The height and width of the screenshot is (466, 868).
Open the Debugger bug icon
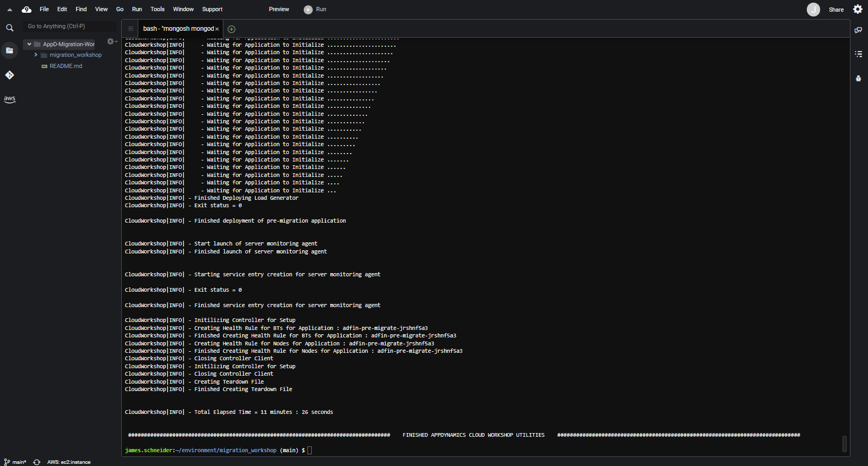(x=858, y=78)
